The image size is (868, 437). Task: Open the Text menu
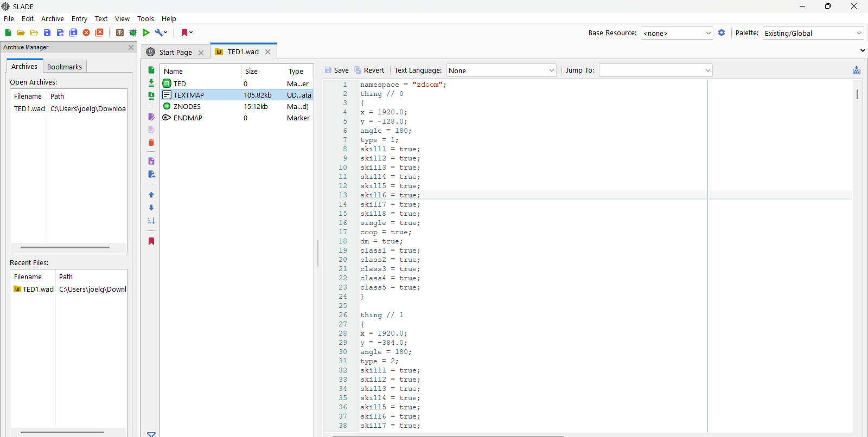[x=101, y=18]
